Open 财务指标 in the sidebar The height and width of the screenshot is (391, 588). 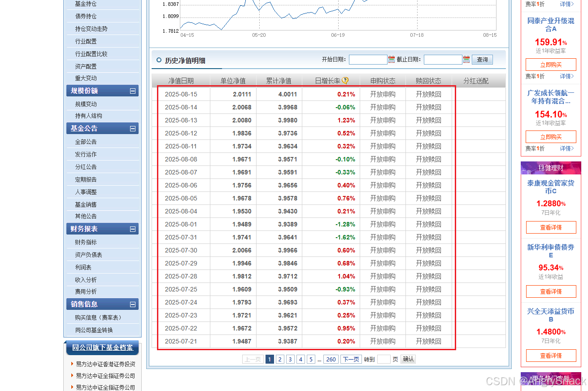[86, 242]
